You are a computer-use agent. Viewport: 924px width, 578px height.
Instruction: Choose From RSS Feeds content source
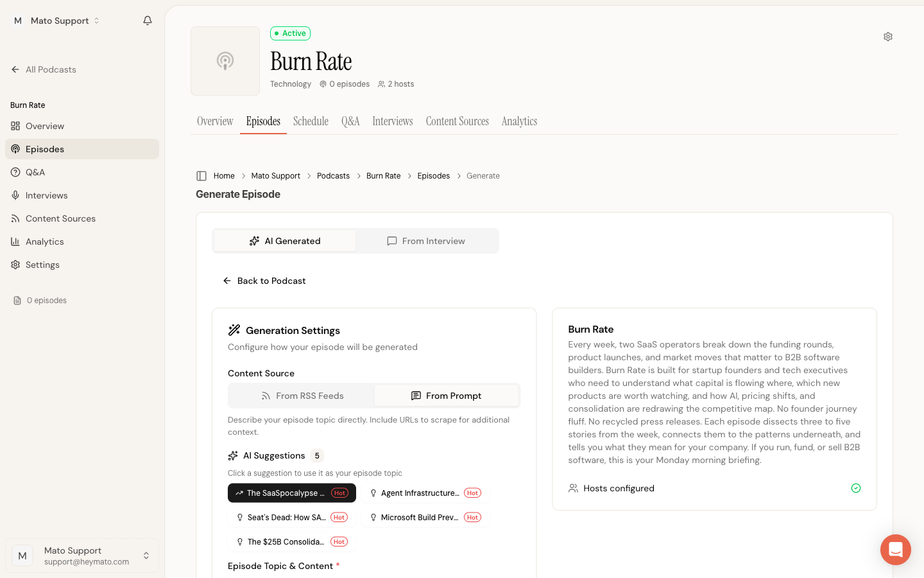click(x=302, y=396)
